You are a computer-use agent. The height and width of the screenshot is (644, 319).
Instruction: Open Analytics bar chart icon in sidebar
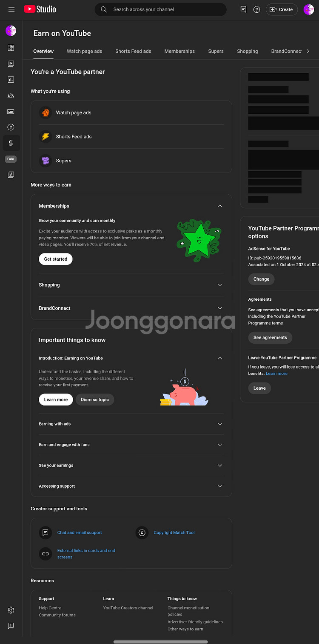pyautogui.click(x=11, y=80)
